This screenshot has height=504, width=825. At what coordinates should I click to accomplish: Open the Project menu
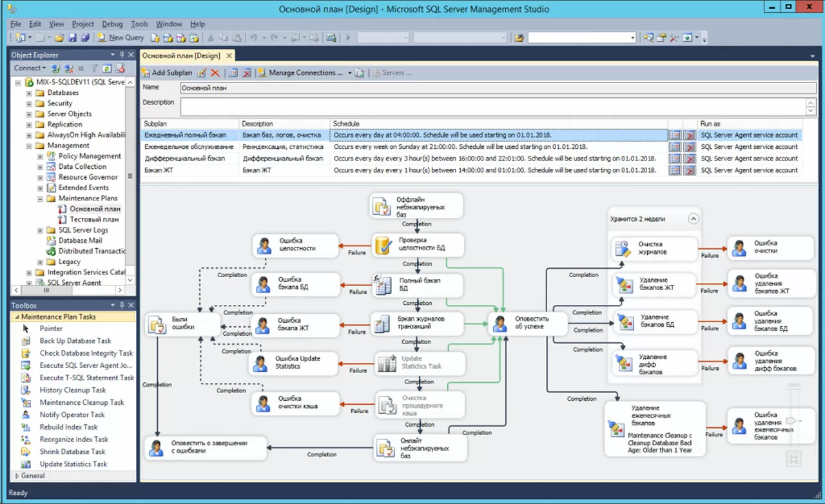point(82,24)
